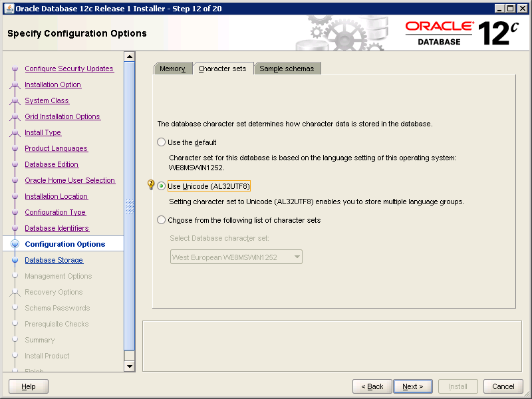Open the Database Edition step
The image size is (532, 399).
coord(52,164)
